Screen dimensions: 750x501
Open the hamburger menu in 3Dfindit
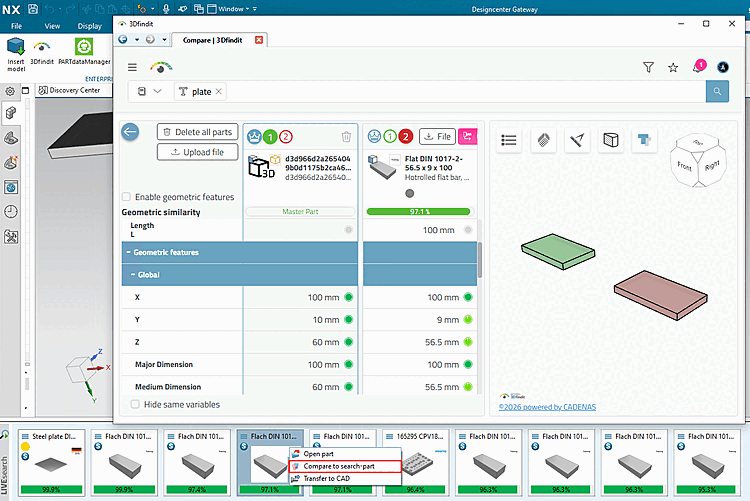[132, 67]
